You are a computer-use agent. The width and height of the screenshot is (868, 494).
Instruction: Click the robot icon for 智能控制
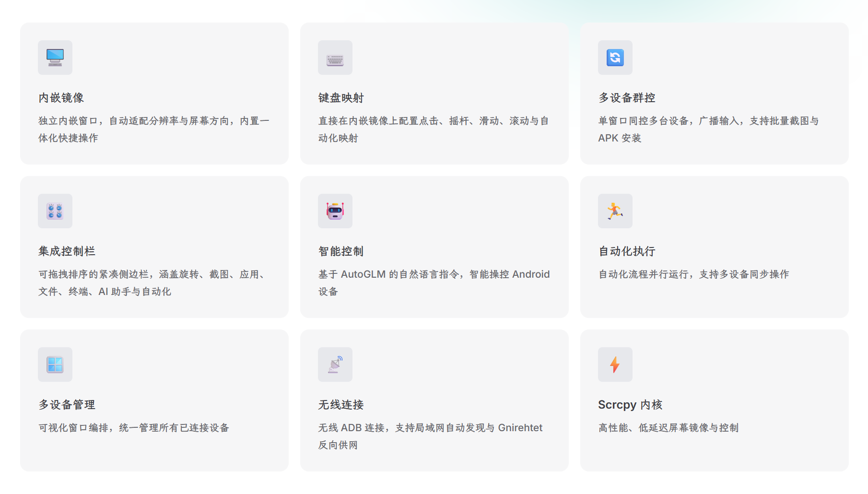click(335, 211)
